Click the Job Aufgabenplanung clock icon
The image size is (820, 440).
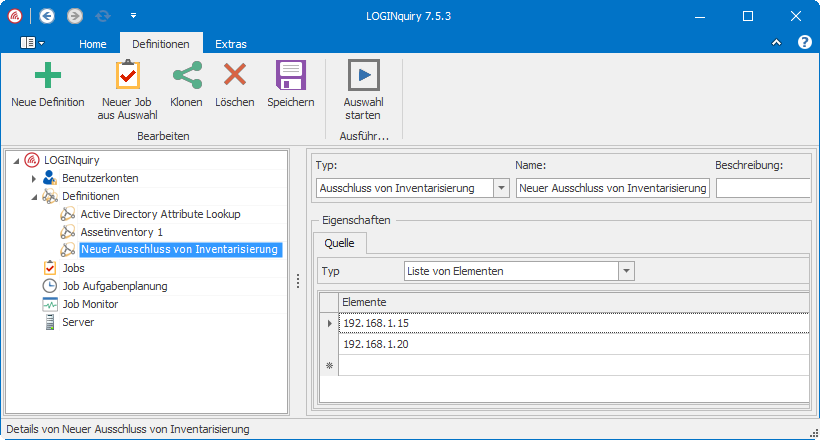[x=50, y=286]
